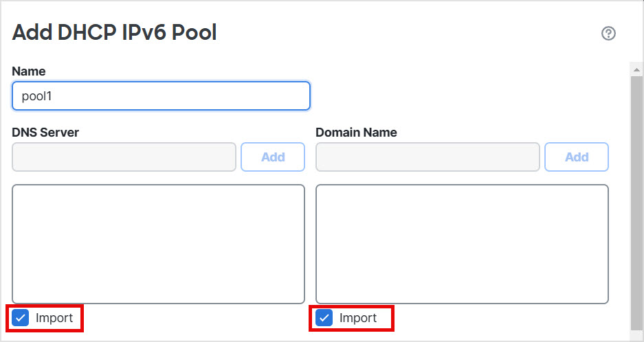
Task: Click the Add DHCP IPv6 Pool title
Action: pyautogui.click(x=115, y=32)
